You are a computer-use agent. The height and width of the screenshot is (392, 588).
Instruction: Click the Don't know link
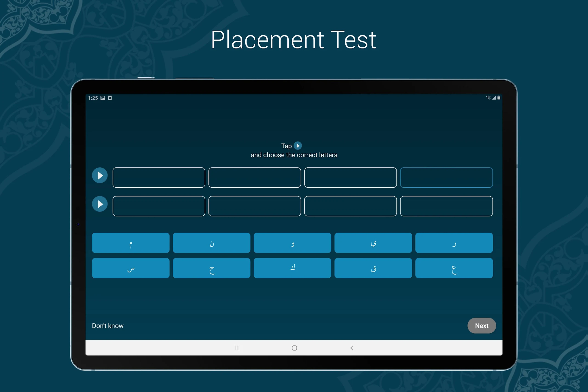(x=107, y=325)
